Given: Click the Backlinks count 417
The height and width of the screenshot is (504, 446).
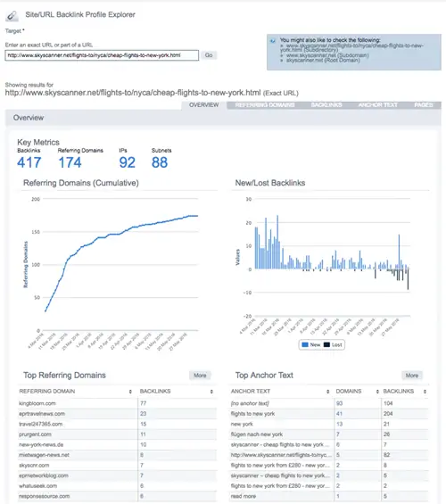Looking at the screenshot, I should tap(29, 162).
